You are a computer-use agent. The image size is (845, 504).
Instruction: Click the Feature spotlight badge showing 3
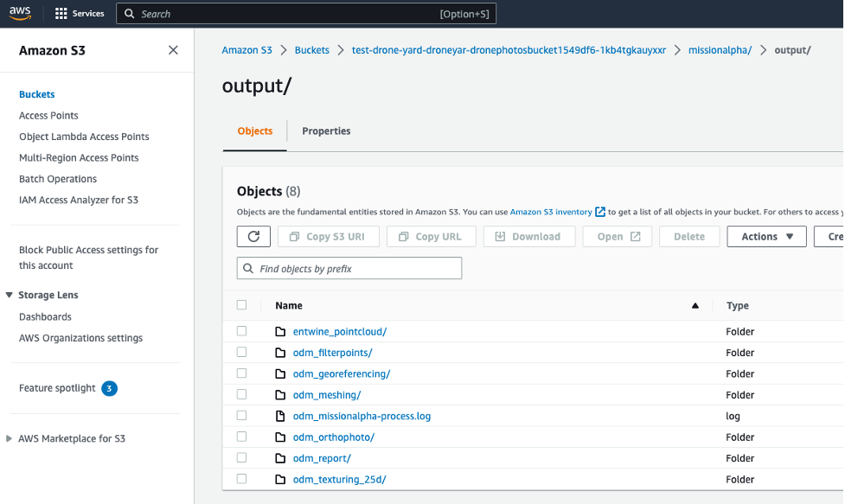109,388
